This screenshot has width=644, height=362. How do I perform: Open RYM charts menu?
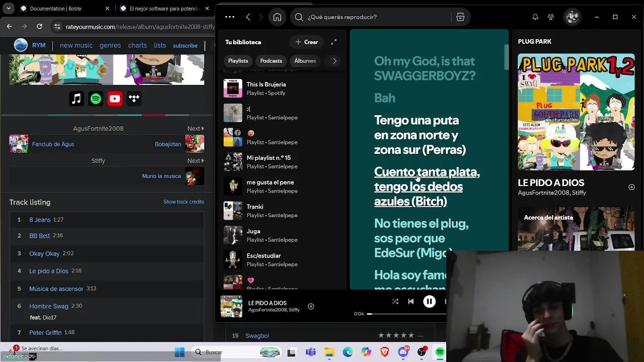137,45
